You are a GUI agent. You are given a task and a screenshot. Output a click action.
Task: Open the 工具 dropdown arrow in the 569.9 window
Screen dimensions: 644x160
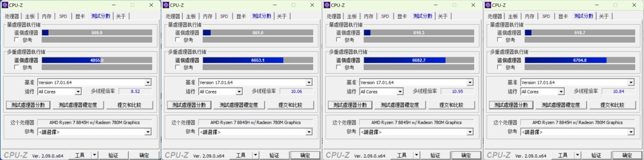point(95,155)
